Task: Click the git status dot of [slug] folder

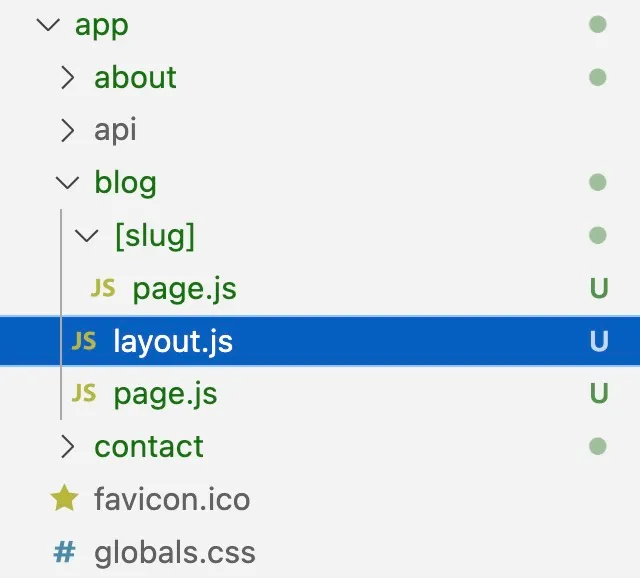Action: click(x=598, y=235)
